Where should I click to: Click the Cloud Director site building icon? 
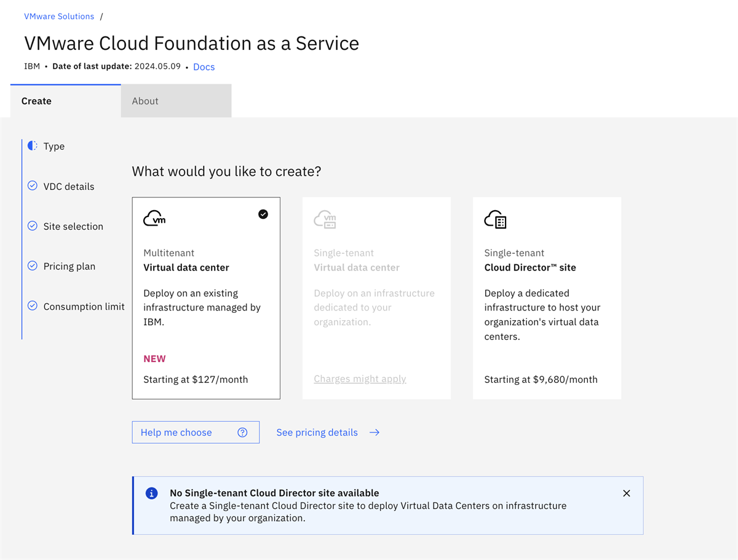pos(495,219)
